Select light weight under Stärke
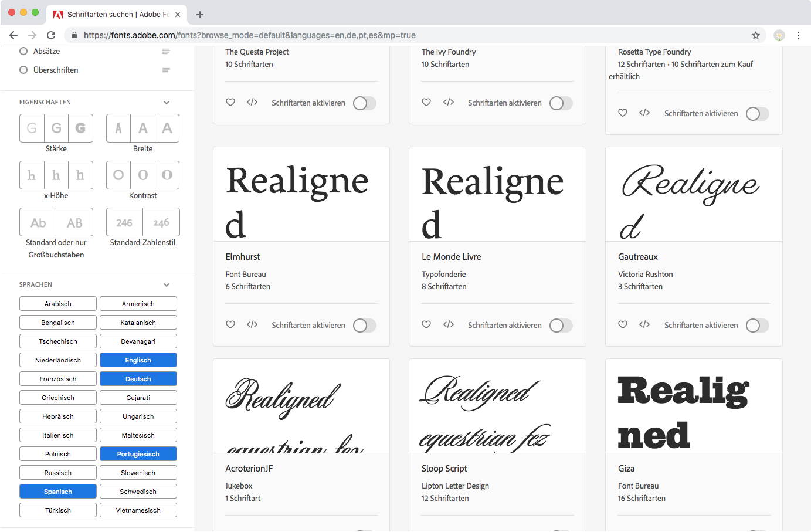811x532 pixels. [32, 128]
